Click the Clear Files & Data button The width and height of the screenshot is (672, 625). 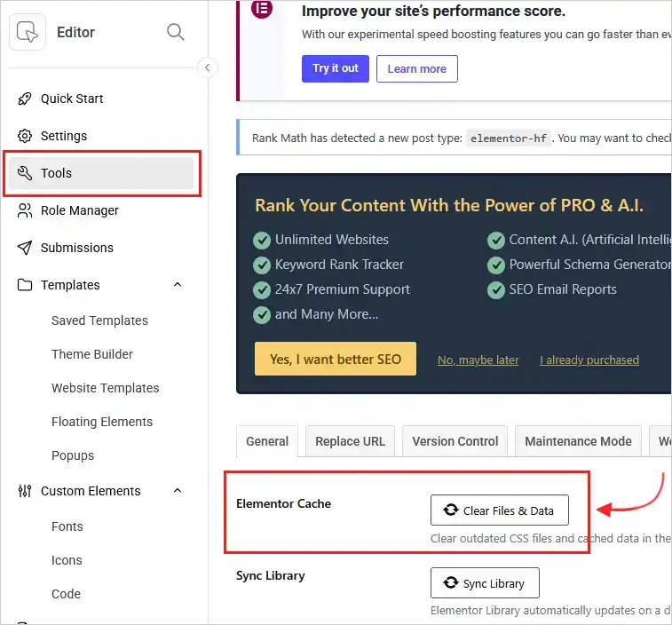click(499, 510)
